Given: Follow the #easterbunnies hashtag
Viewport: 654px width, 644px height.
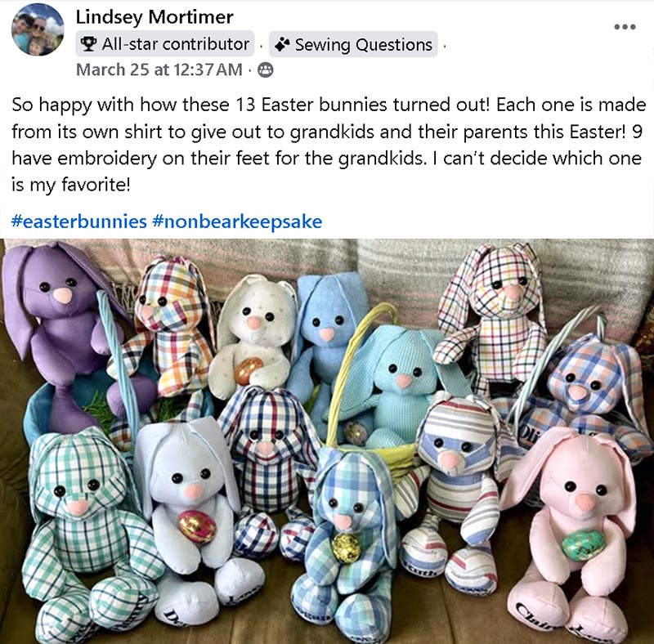Looking at the screenshot, I should (x=78, y=221).
